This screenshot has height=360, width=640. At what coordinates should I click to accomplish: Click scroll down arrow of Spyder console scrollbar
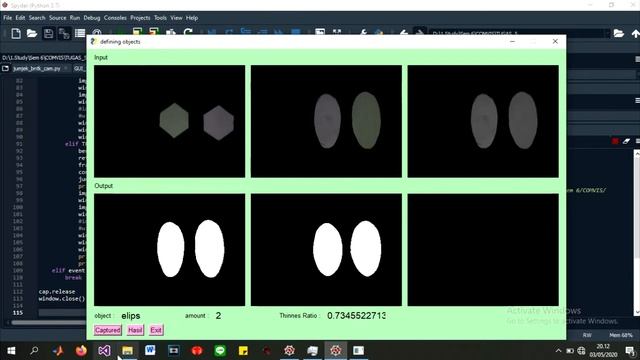coord(637,313)
